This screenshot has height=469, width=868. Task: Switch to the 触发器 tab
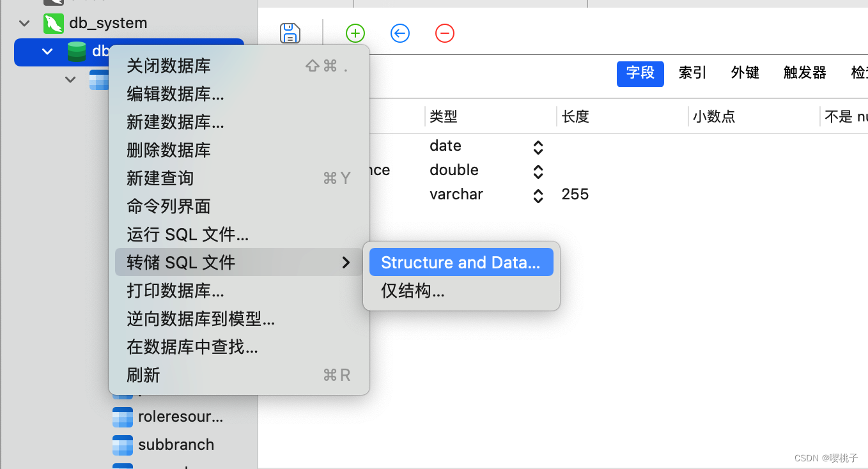click(x=805, y=73)
